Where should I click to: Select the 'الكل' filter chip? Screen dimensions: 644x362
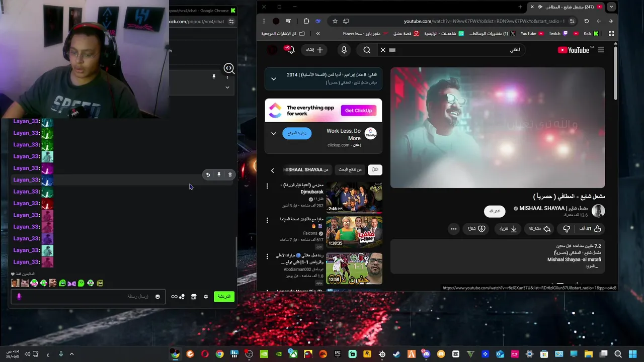point(375,170)
